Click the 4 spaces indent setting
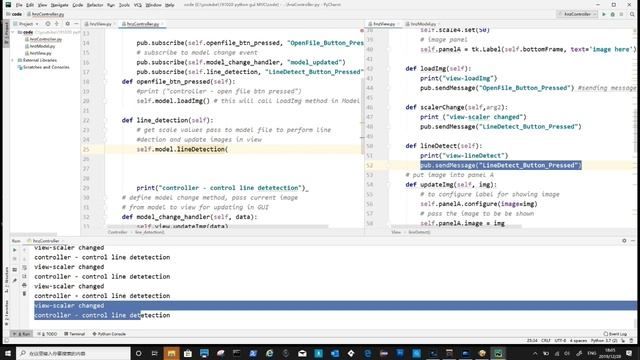Image resolution: width=640 pixels, height=360 pixels. pyautogui.click(x=578, y=340)
